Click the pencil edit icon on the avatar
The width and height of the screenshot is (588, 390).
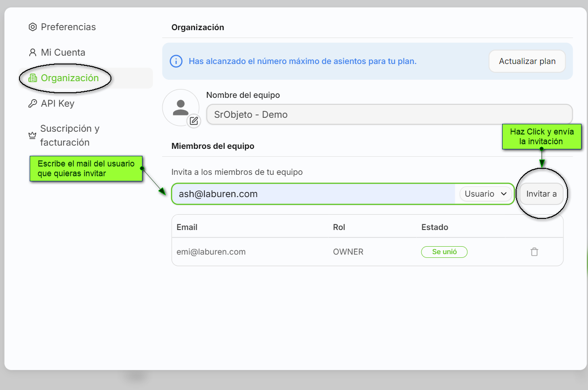click(194, 121)
